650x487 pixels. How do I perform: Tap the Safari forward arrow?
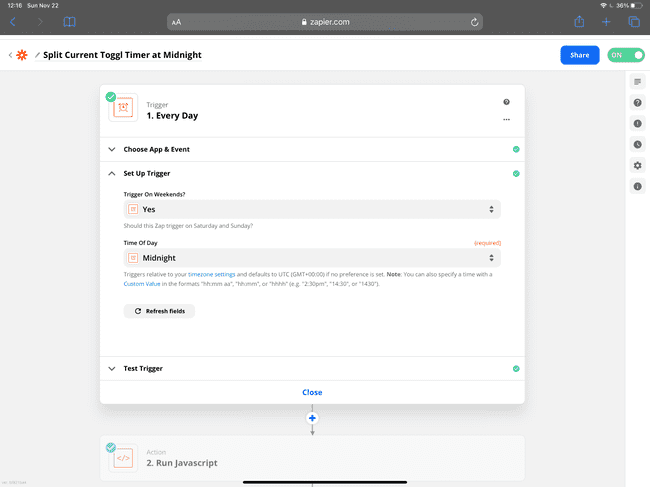click(x=40, y=22)
